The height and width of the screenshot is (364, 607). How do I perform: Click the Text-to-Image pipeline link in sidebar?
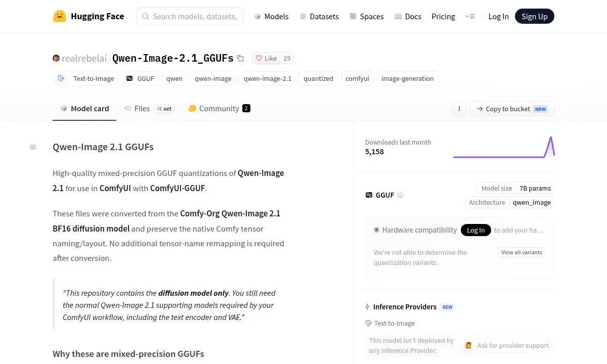[390, 323]
